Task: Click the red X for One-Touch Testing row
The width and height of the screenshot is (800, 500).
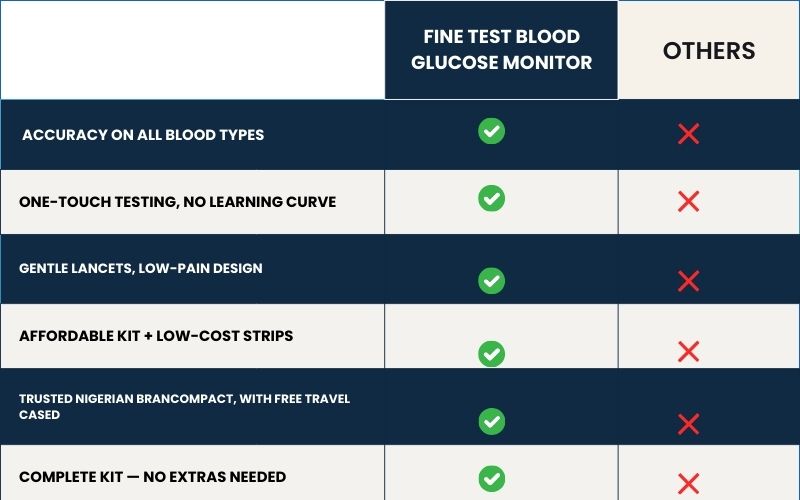Action: (688, 202)
